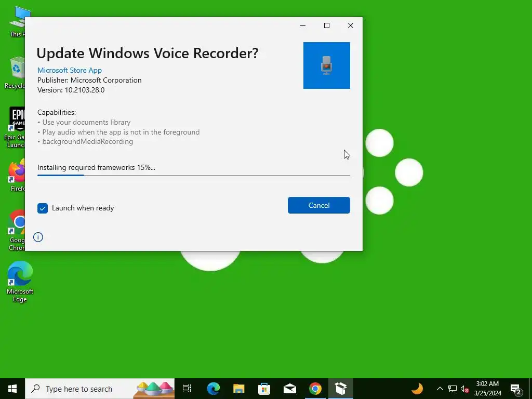Click the Voice Recorder microphone app icon
Image resolution: width=532 pixels, height=399 pixels.
326,65
